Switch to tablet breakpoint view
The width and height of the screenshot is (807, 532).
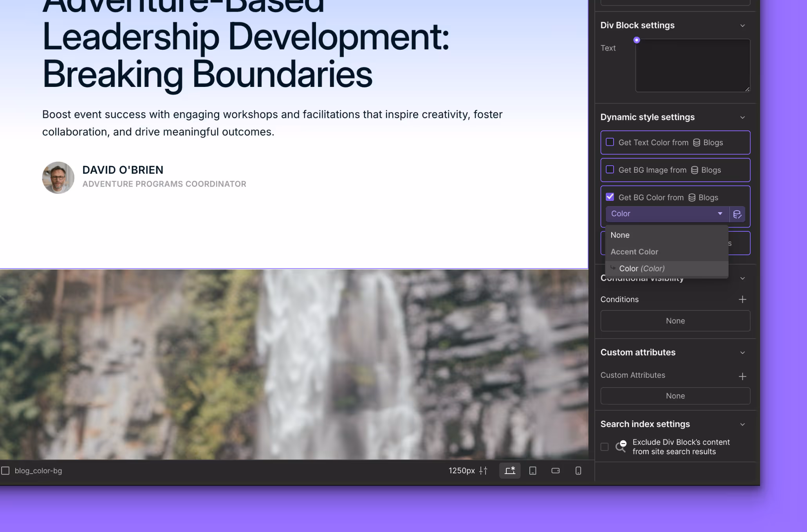(533, 471)
